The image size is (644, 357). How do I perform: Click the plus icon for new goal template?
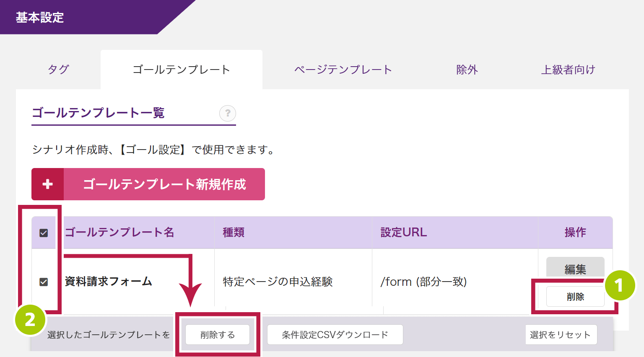coord(48,184)
